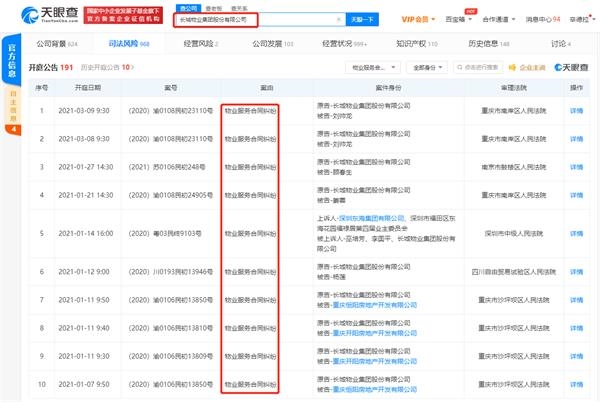The height and width of the screenshot is (402, 600).
Task: Select the 查公司 search tab
Action: pyautogui.click(x=188, y=8)
